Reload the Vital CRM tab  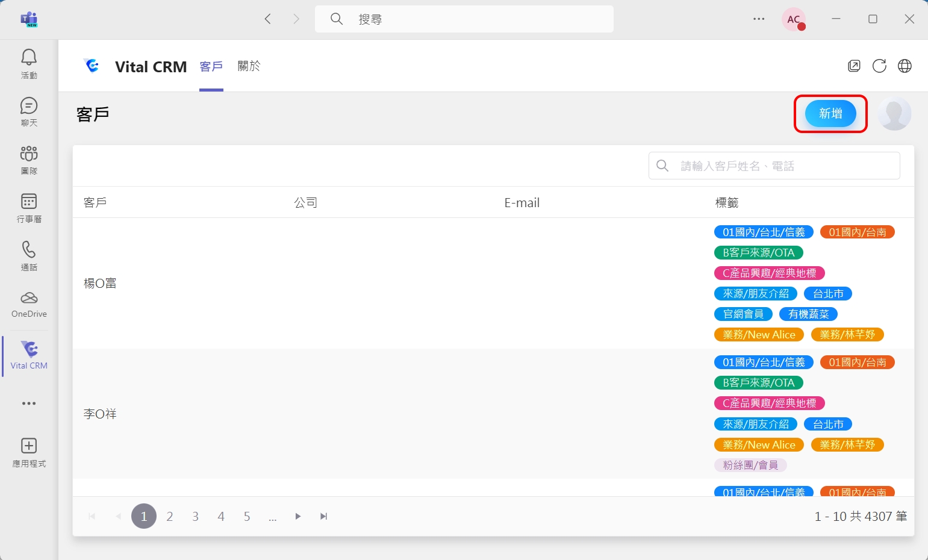pos(879,66)
